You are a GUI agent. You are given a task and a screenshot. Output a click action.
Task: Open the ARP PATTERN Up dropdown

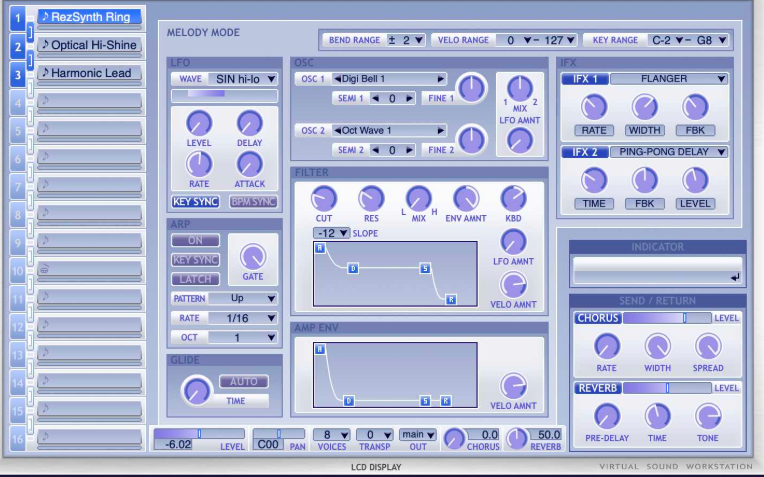tap(243, 298)
